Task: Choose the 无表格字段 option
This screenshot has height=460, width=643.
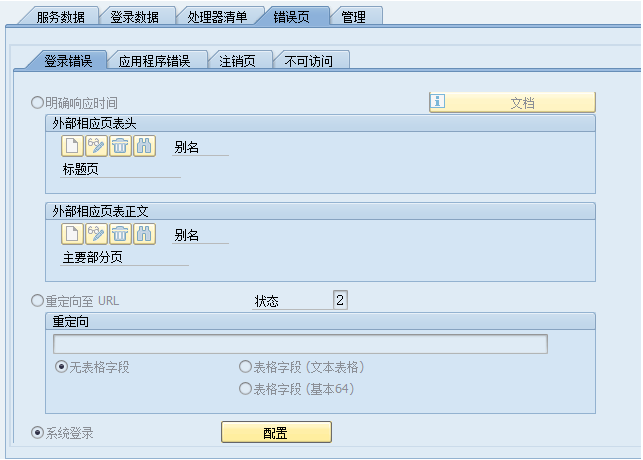Action: [62, 366]
